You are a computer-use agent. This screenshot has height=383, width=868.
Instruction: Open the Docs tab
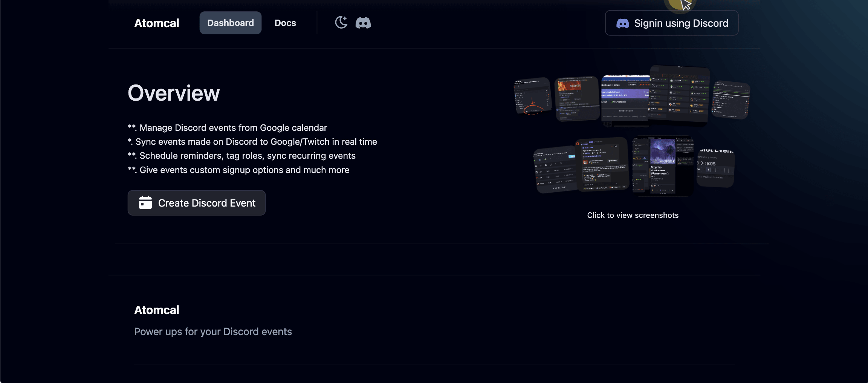coord(285,23)
